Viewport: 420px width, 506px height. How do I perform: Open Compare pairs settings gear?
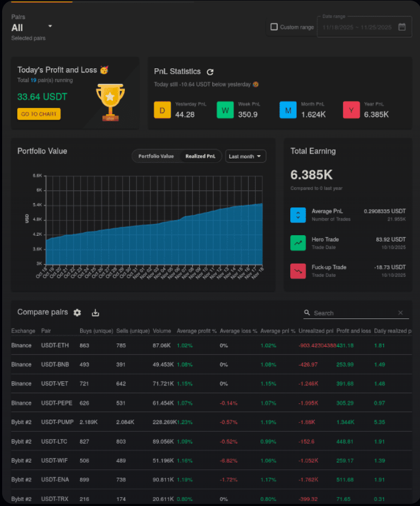[x=77, y=312]
